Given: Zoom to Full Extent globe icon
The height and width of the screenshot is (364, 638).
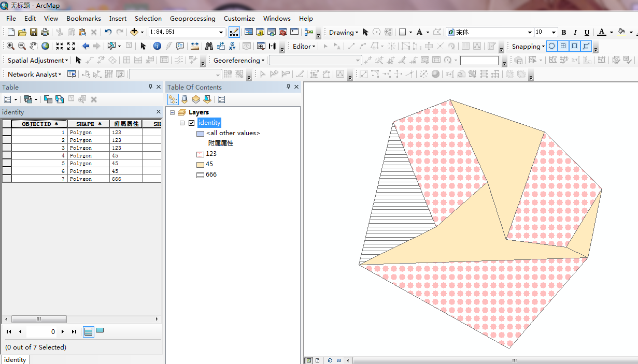Looking at the screenshot, I should (46, 46).
